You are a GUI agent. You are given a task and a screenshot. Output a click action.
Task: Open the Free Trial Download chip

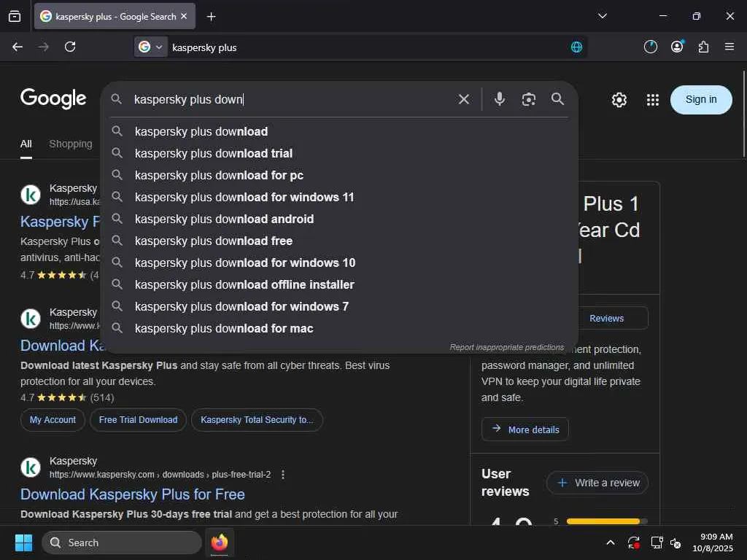(138, 420)
